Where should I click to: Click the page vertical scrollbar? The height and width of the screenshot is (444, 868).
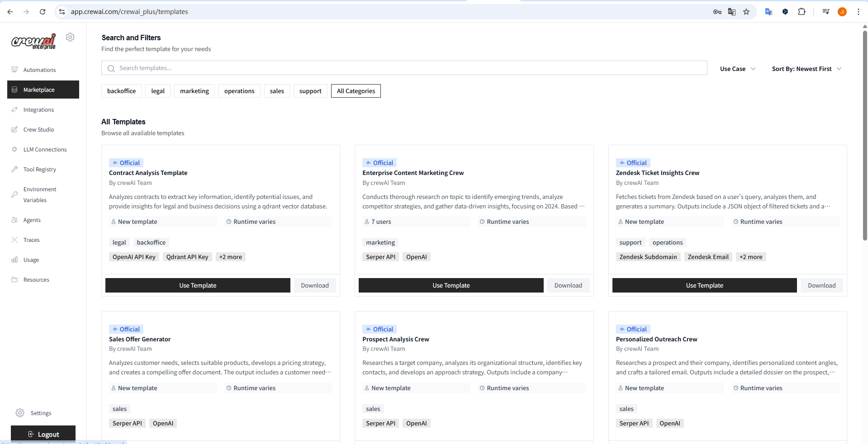865,136
